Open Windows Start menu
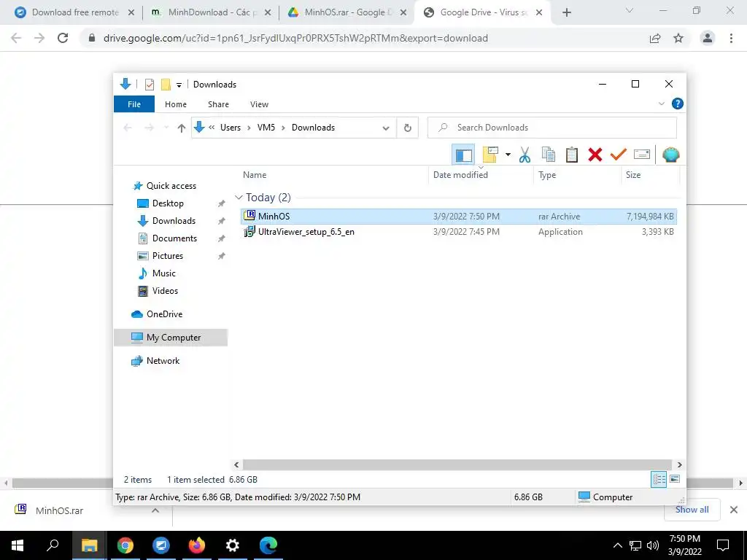Image resolution: width=747 pixels, height=560 pixels. point(18,545)
